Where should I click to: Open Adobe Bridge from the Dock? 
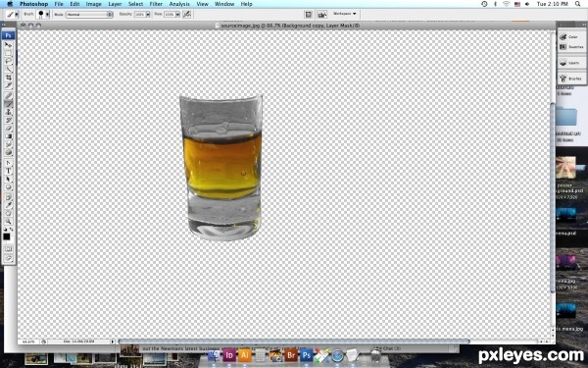[291, 355]
